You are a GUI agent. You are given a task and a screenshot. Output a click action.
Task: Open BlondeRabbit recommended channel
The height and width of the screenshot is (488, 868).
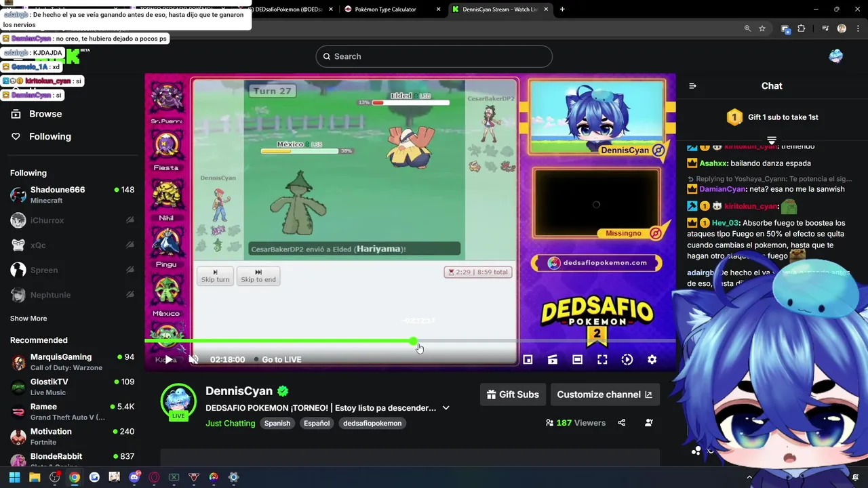[72, 460]
